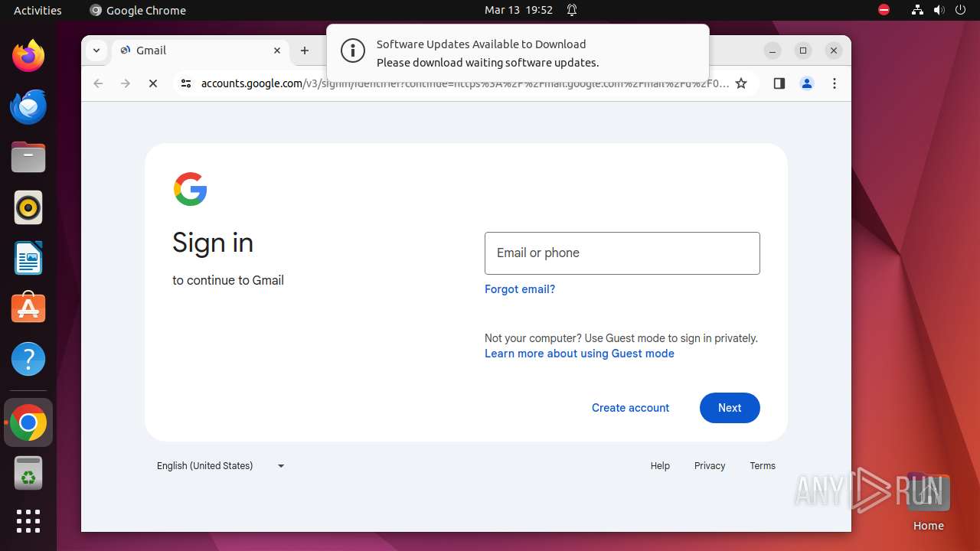The width and height of the screenshot is (980, 551).
Task: Close the Gmail tab
Action: click(277, 51)
